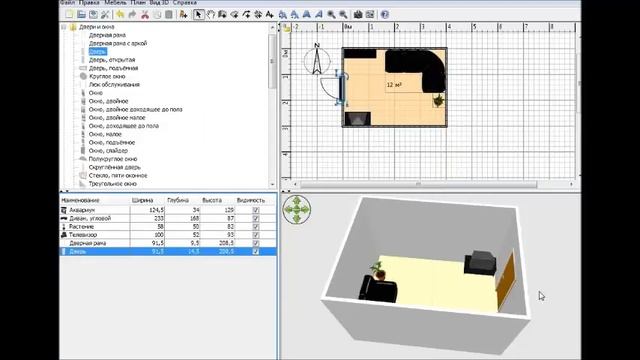Image resolution: width=640 pixels, height=360 pixels.
Task: Zoom out of the plan
Action: (x=343, y=15)
